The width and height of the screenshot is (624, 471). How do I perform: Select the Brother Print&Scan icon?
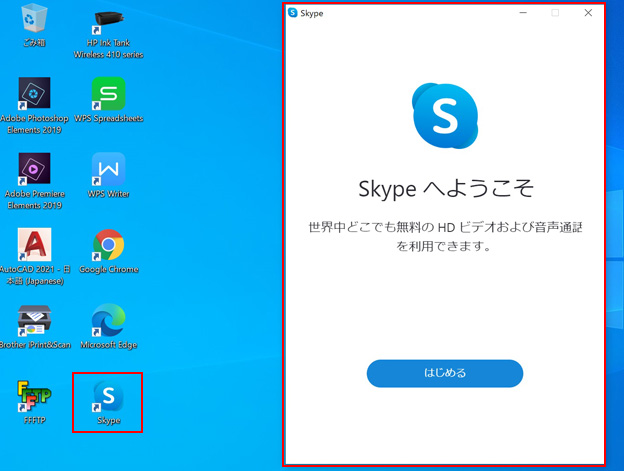[34, 321]
